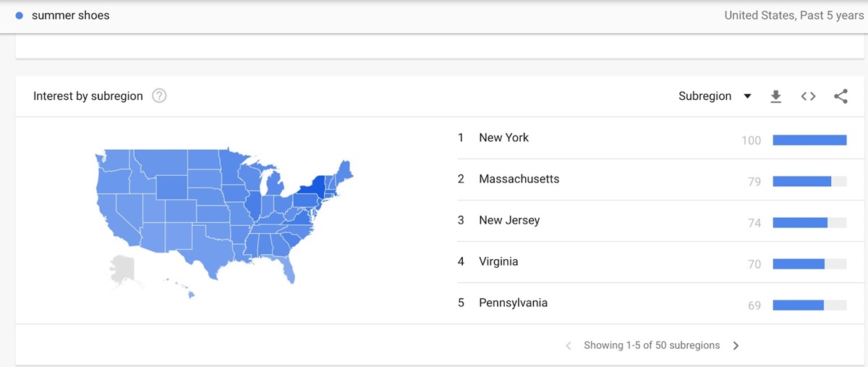This screenshot has height=367, width=868.
Task: Click the New York interest bar
Action: (x=809, y=140)
